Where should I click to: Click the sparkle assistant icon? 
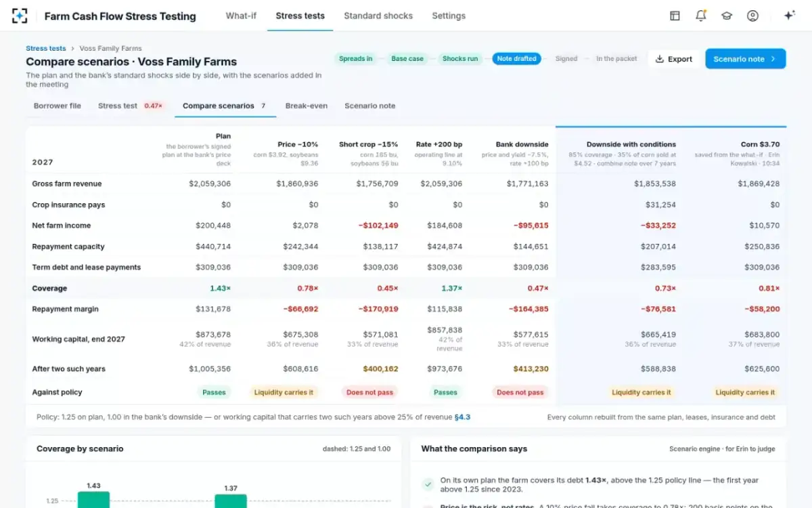pyautogui.click(x=789, y=16)
